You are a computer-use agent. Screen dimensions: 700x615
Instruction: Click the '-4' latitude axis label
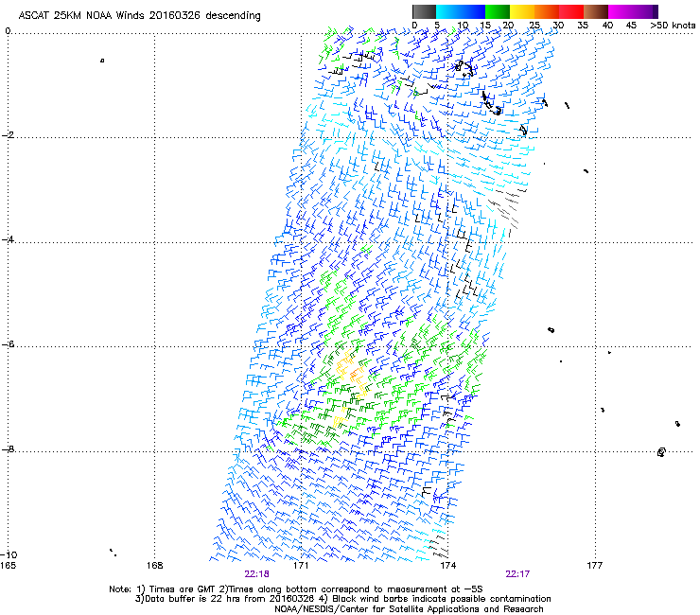[9, 239]
